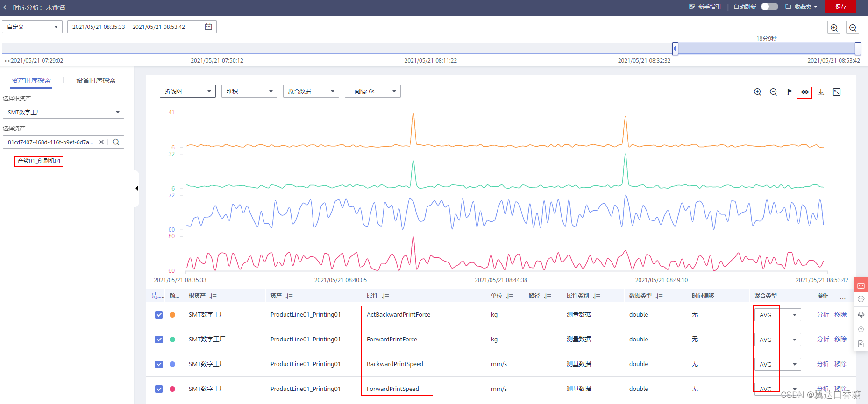Screen dimensions: 868x404
Task: Open the 堆积 stacking dropdown
Action: coord(249,91)
